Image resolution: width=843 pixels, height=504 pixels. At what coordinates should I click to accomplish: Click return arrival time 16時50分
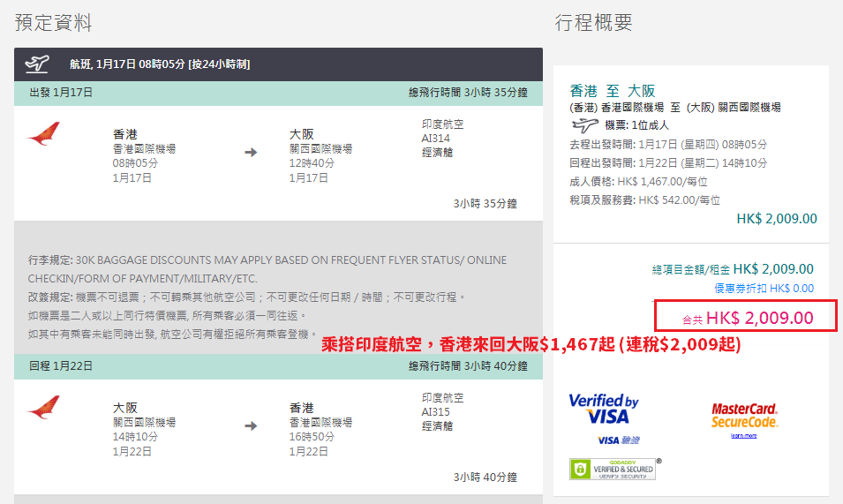[312, 436]
